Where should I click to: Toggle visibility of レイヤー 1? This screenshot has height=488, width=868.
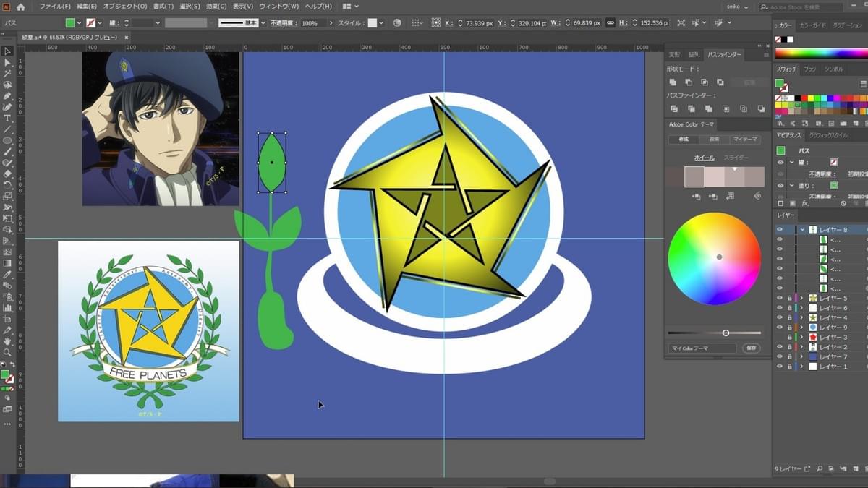pos(779,367)
